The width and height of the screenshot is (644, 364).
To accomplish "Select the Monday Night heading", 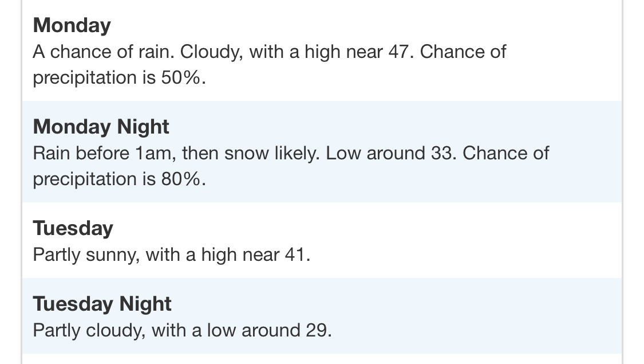I will point(101,127).
